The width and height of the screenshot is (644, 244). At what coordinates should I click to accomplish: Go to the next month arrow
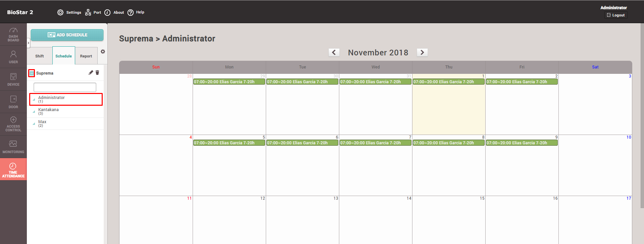pos(422,52)
